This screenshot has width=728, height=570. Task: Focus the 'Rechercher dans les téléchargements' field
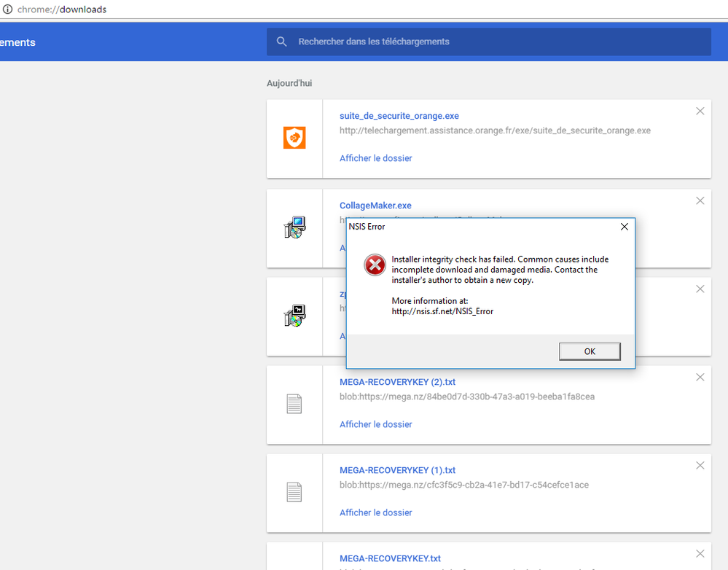488,42
